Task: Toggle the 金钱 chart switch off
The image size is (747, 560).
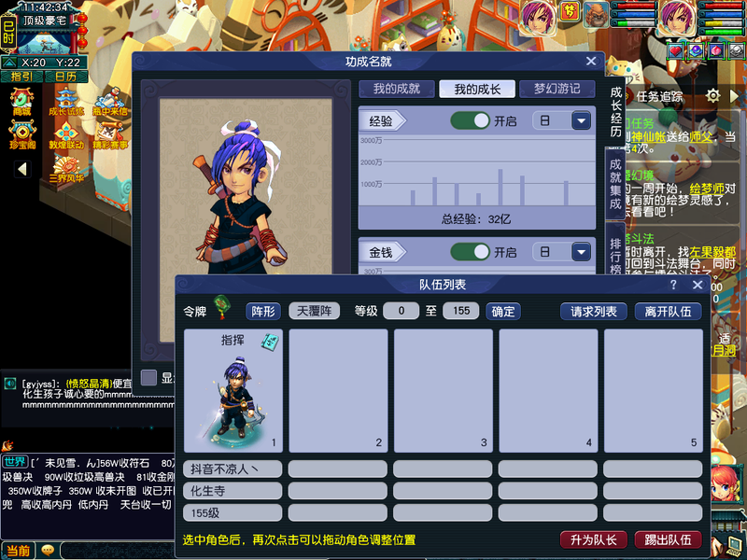Action: [470, 252]
